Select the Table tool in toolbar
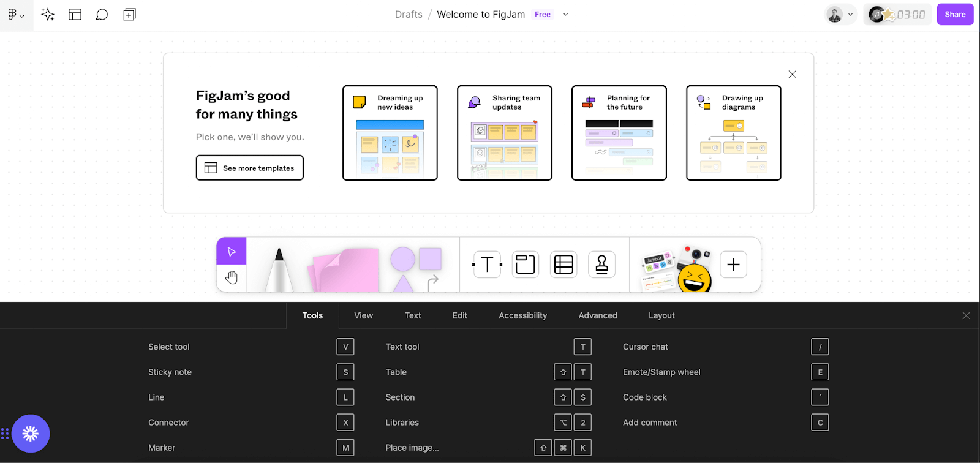This screenshot has height=463, width=980. 563,265
